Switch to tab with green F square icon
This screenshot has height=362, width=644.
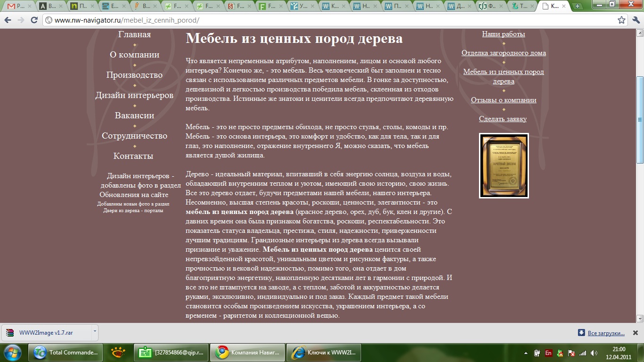click(270, 6)
